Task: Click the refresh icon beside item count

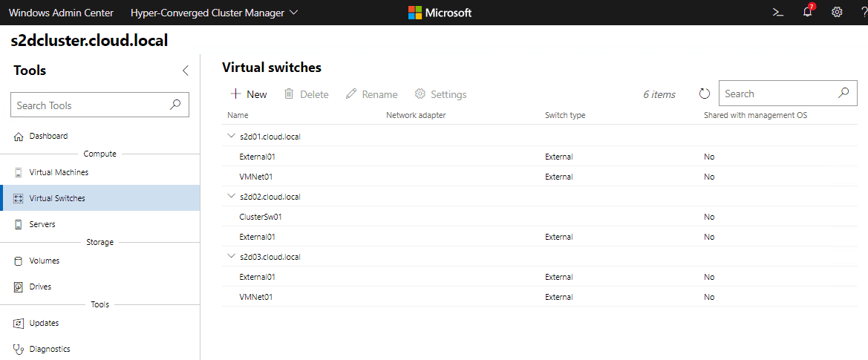Action: [x=705, y=94]
